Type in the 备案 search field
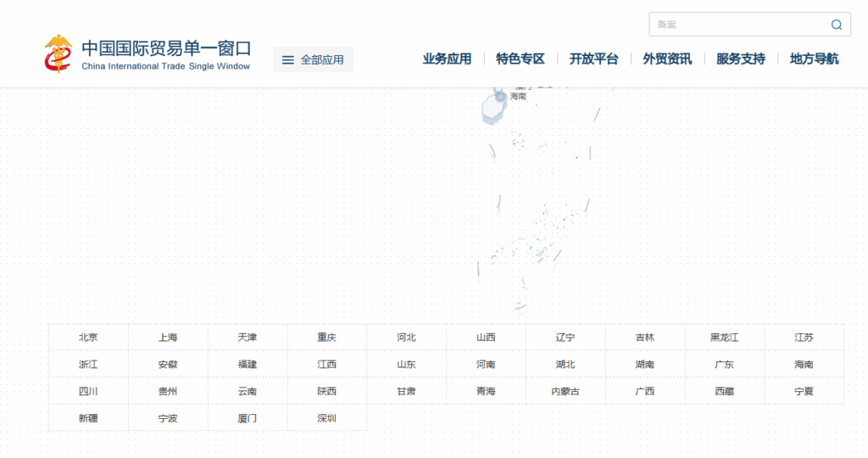 click(x=737, y=25)
